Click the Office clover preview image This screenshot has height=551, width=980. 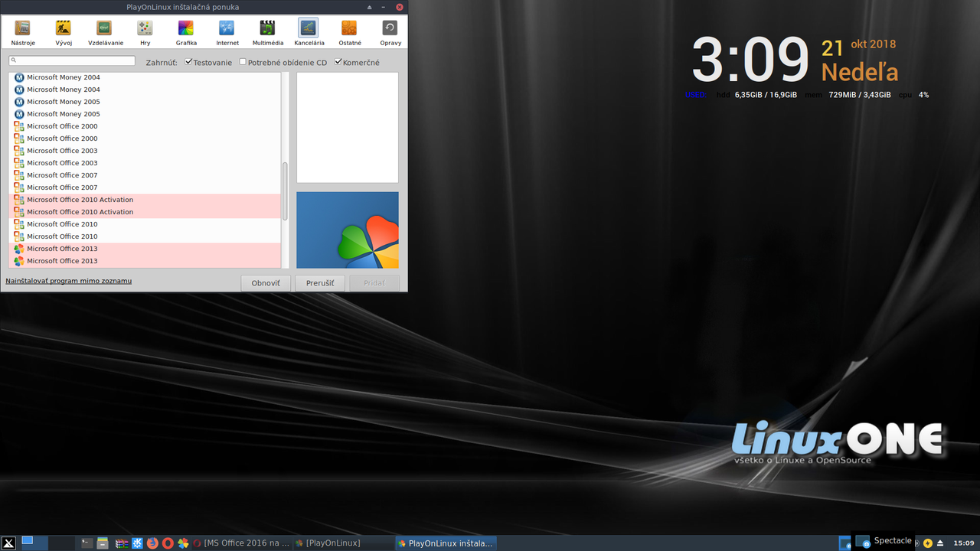(x=348, y=230)
